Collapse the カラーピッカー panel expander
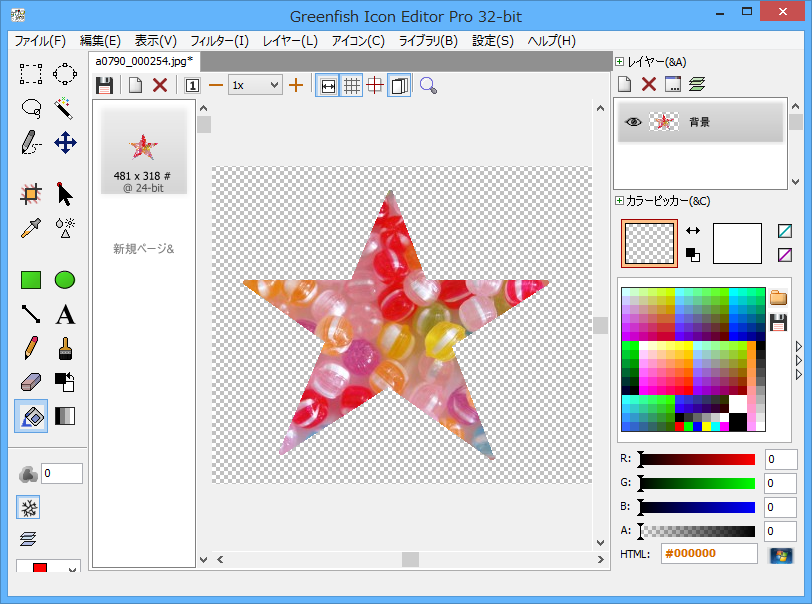The width and height of the screenshot is (812, 604). (x=620, y=201)
